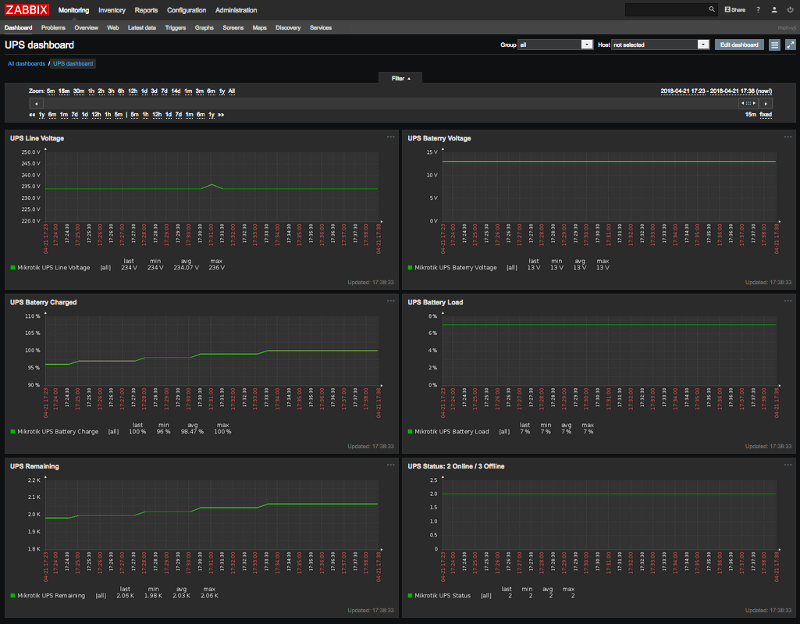Click the power sign-out icon
This screenshot has width=800, height=624.
pyautogui.click(x=790, y=10)
